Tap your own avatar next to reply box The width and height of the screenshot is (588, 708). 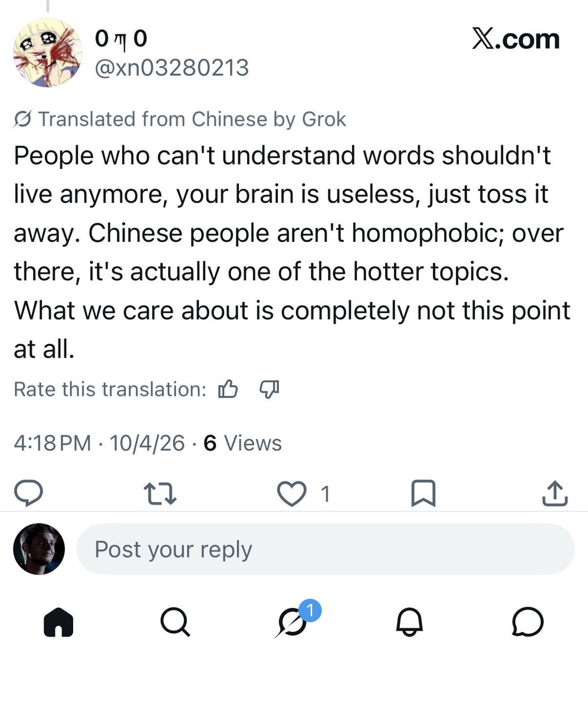click(39, 549)
